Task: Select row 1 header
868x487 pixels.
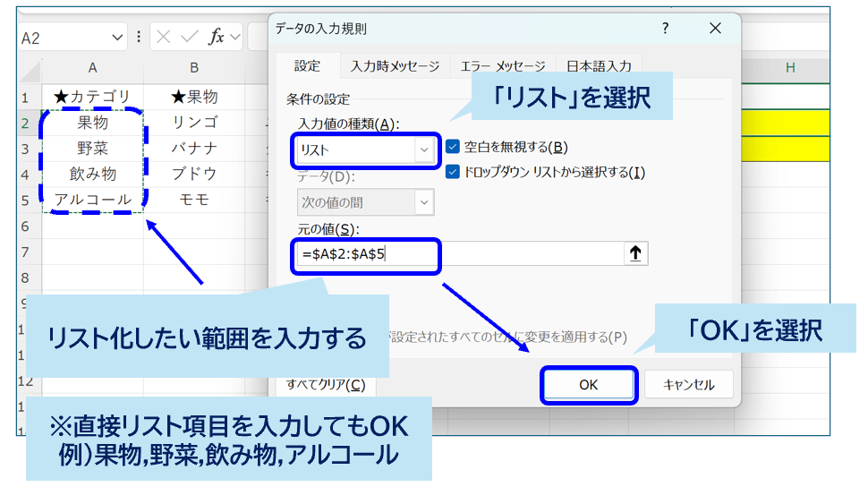Action: point(25,98)
